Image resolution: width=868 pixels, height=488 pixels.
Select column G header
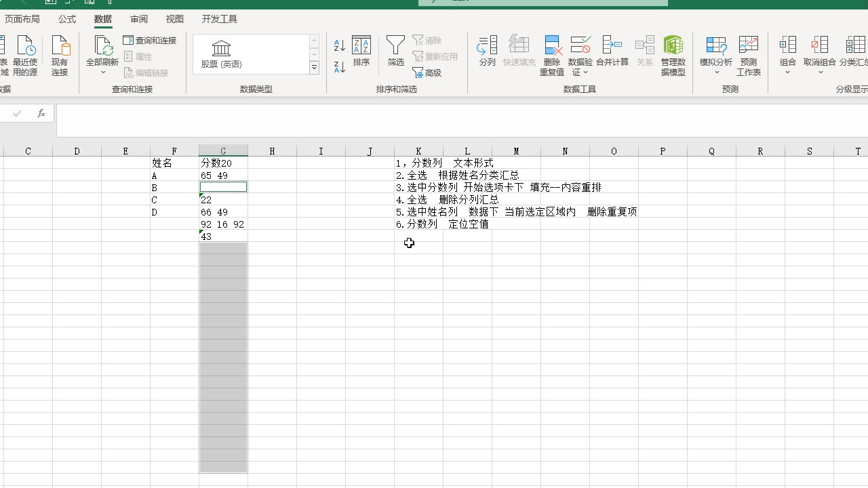(x=223, y=150)
